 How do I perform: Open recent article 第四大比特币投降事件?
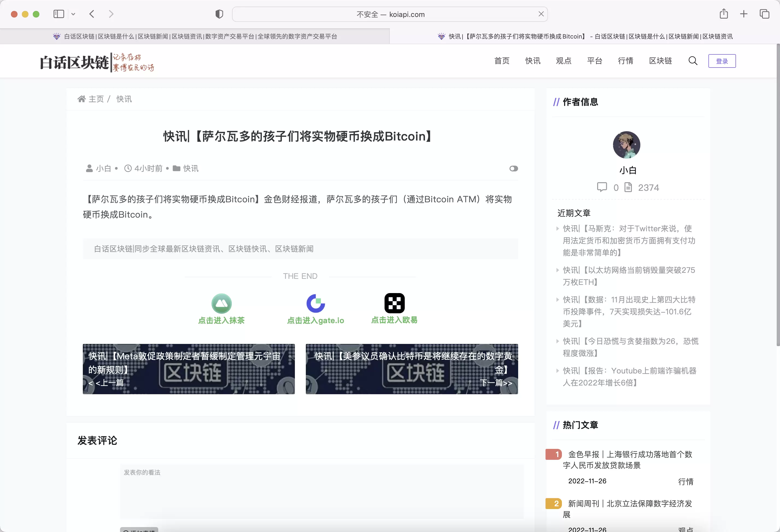click(629, 312)
